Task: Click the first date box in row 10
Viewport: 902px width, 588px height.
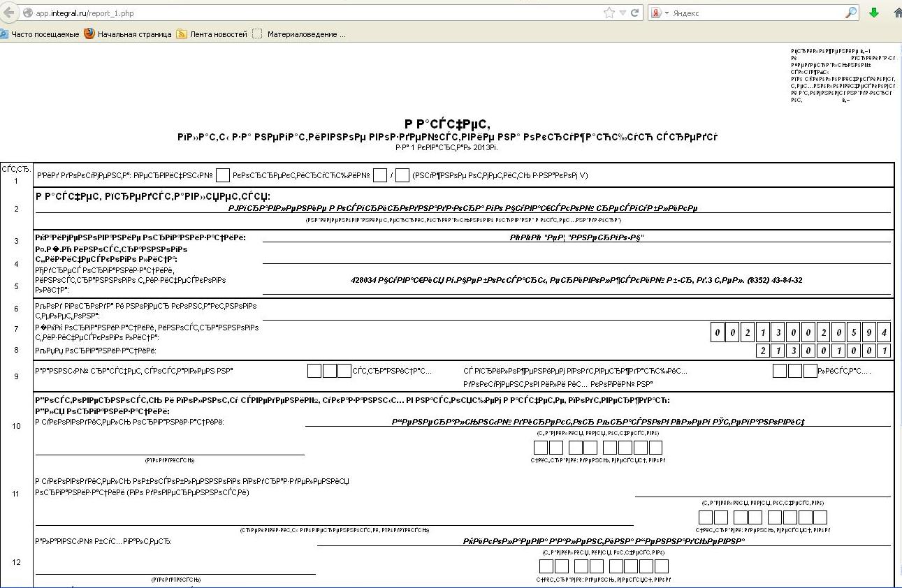Action: 541,448
